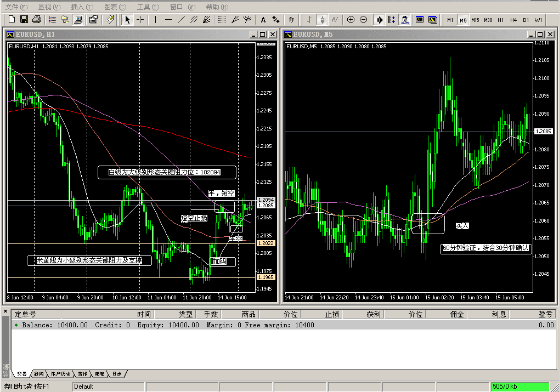The height and width of the screenshot is (392, 559).
Task: Click the New Chart toolbar icon
Action: pyautogui.click(x=12, y=20)
